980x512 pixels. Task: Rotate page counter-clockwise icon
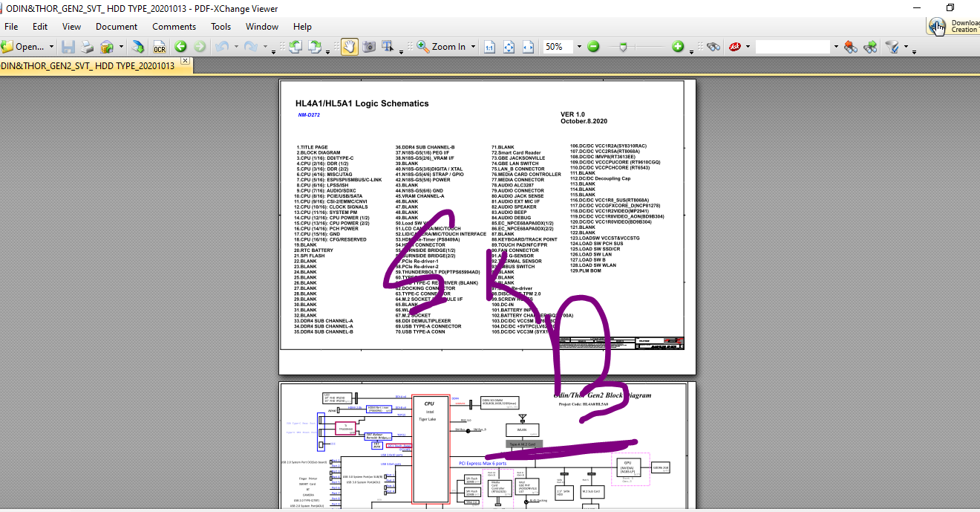coord(295,47)
